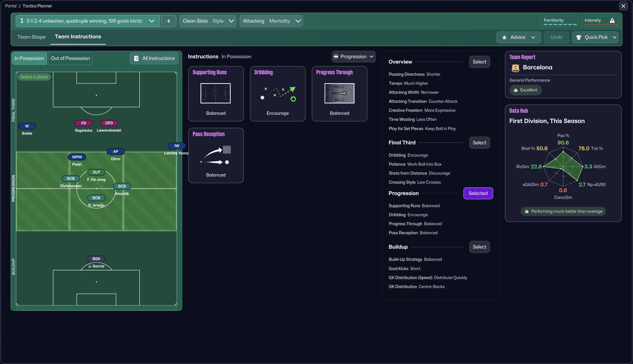The image size is (633, 364).
Task: Click the Intensity level bar
Action: point(600,24)
